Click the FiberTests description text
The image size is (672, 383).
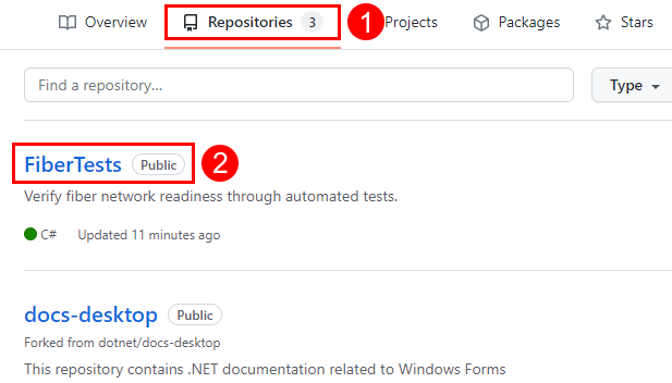pos(211,197)
